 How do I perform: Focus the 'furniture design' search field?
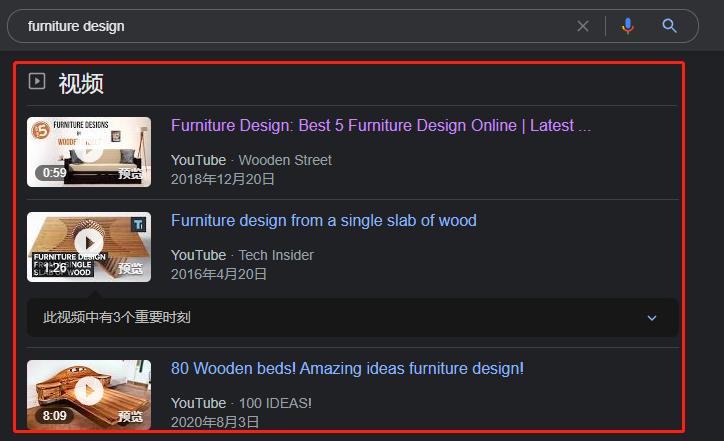pos(290,26)
